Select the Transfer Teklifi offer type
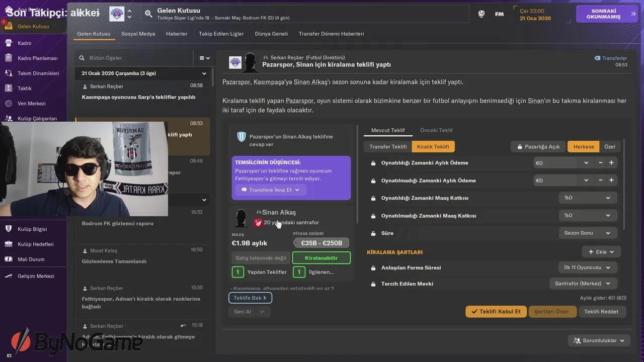The height and width of the screenshot is (362, 644). coord(388,147)
